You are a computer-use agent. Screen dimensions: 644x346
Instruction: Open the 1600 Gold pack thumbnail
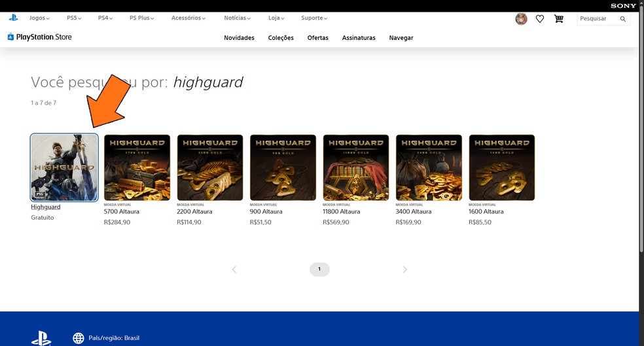point(502,167)
